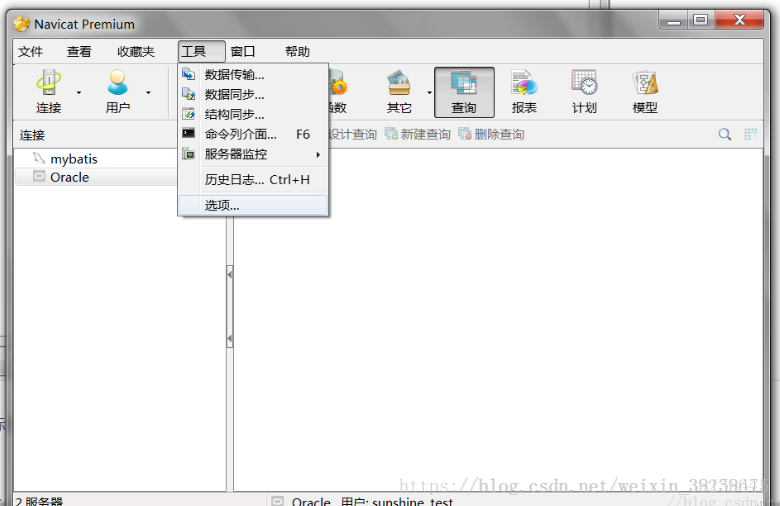
Task: Choose 历史日志... Ctrl+H menu entry
Action: (253, 180)
